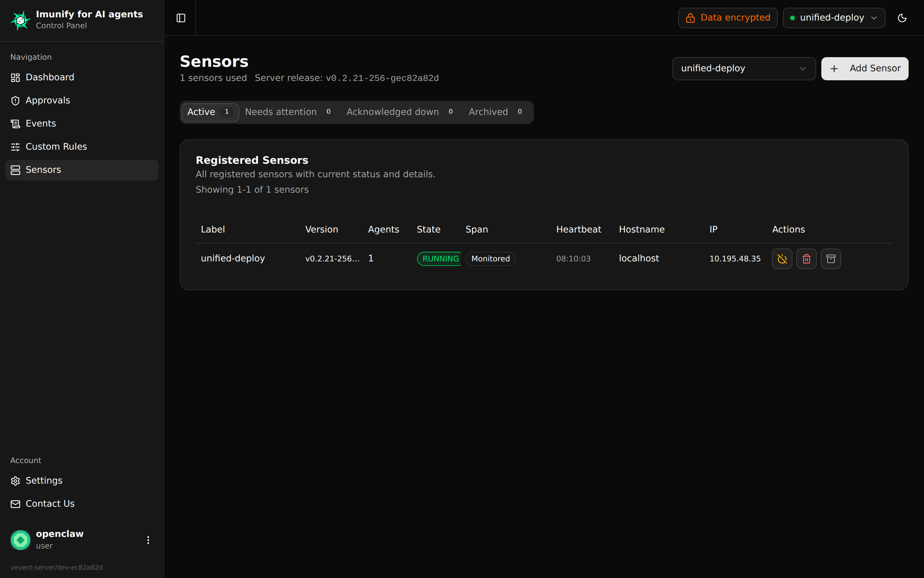Click the agents count 1 in the sensor row
924x578 pixels.
(371, 258)
